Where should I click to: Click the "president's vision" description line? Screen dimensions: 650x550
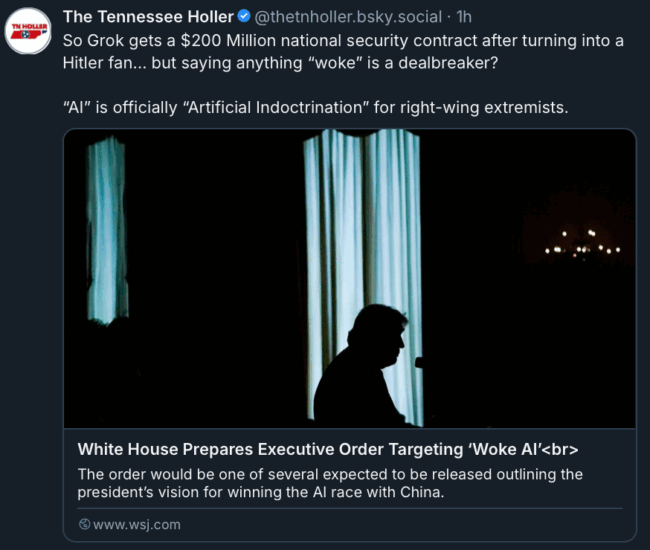(261, 492)
